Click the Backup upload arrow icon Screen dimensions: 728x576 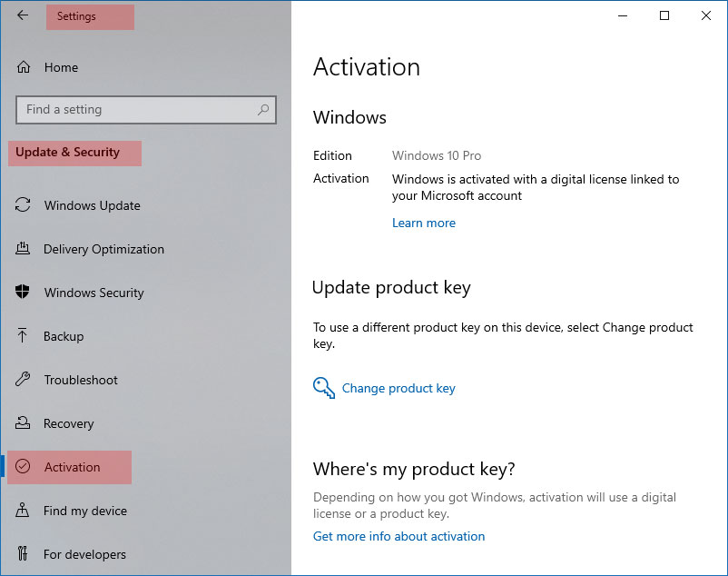click(24, 336)
